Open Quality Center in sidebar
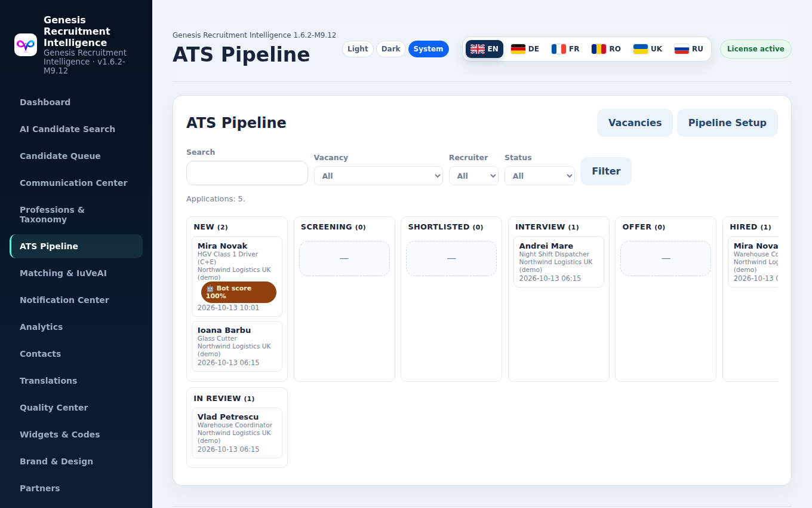This screenshot has width=812, height=508. (x=76, y=408)
